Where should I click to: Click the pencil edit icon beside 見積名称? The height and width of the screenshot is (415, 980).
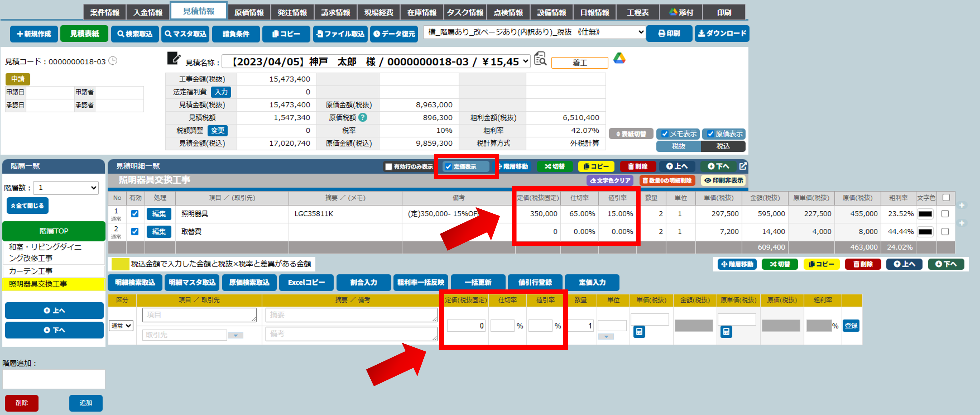174,58
